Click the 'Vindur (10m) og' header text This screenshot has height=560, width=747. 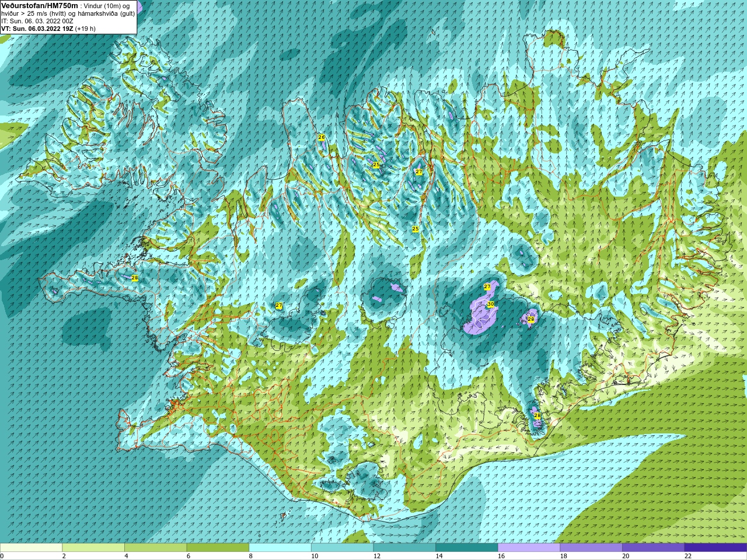point(107,6)
